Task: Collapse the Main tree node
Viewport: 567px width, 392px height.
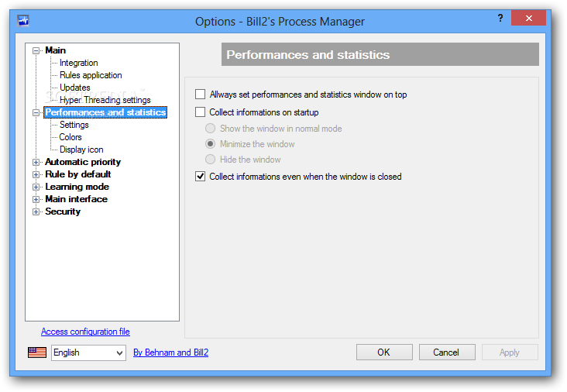Action: 36,50
